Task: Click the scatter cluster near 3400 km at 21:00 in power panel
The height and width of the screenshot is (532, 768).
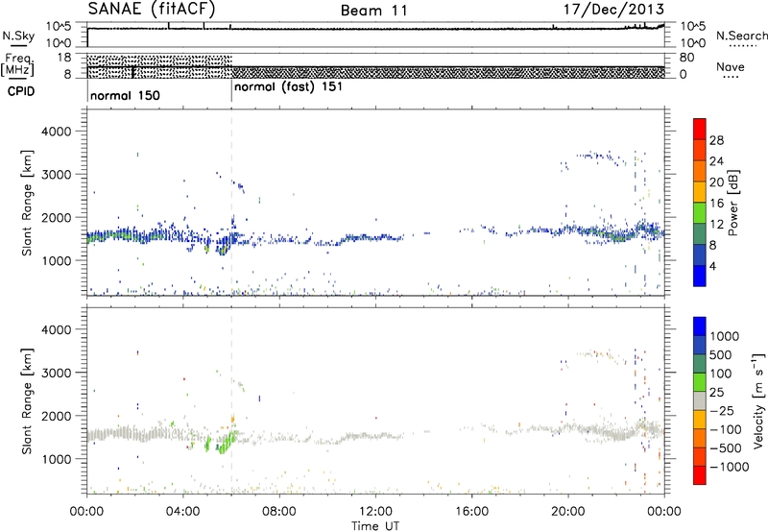Action: [595, 156]
